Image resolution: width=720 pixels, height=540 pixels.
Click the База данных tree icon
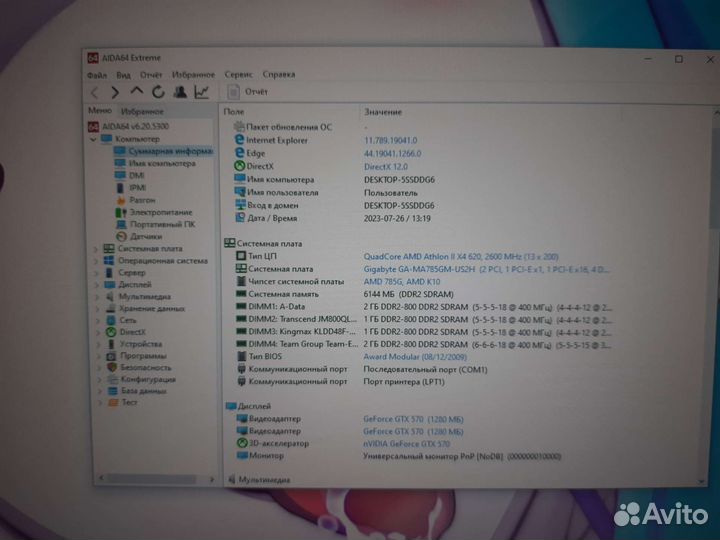pyautogui.click(x=113, y=391)
